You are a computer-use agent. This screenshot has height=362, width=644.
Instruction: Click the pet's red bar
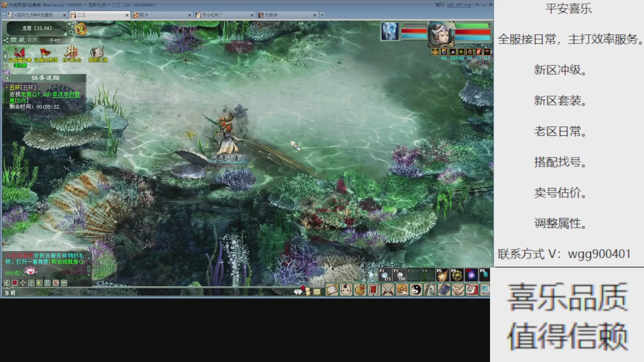(x=414, y=31)
